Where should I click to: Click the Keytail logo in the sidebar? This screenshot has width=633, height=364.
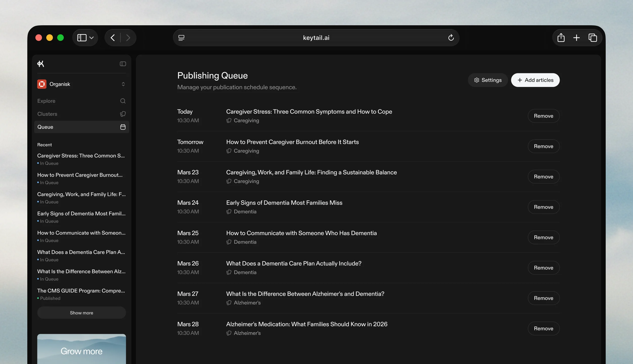pyautogui.click(x=41, y=64)
